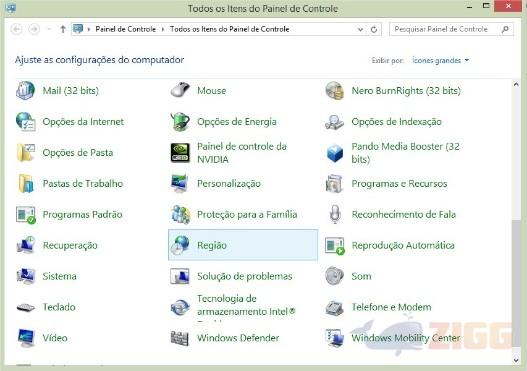Open Solução de problemas link

244,276
